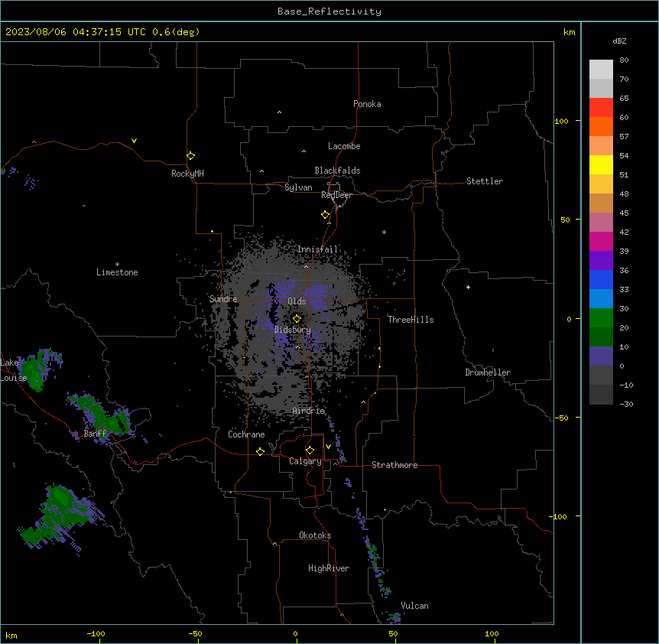Select the Drumheller label
This screenshot has width=659, height=644.
tap(488, 372)
